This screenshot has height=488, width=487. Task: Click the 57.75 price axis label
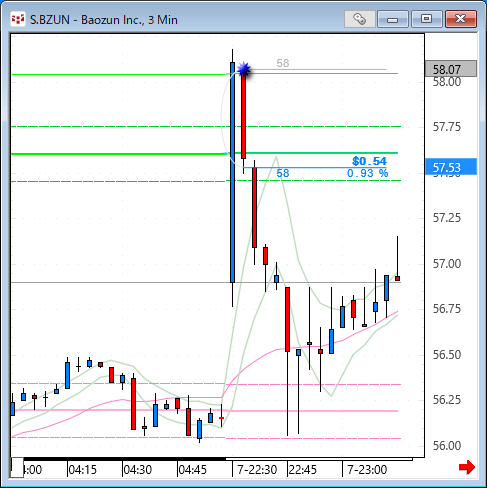pos(447,127)
